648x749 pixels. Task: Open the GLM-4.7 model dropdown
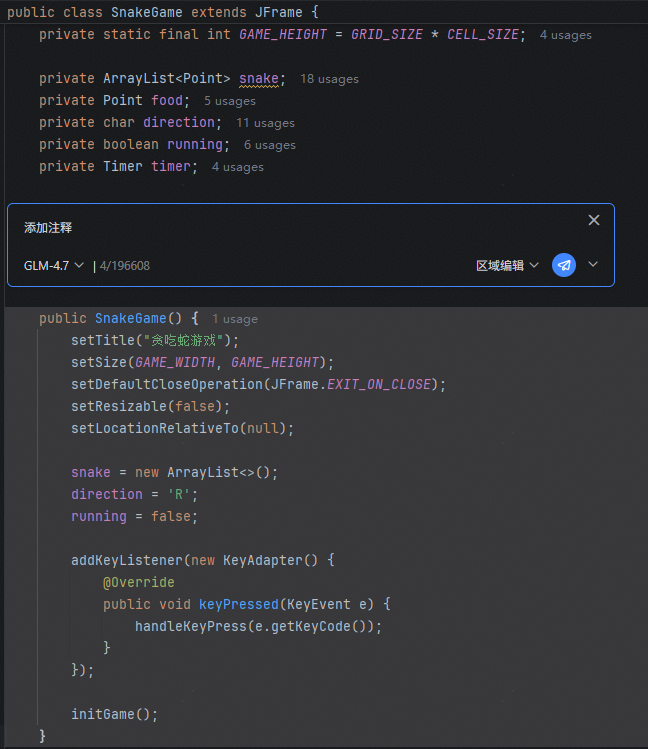[54, 265]
